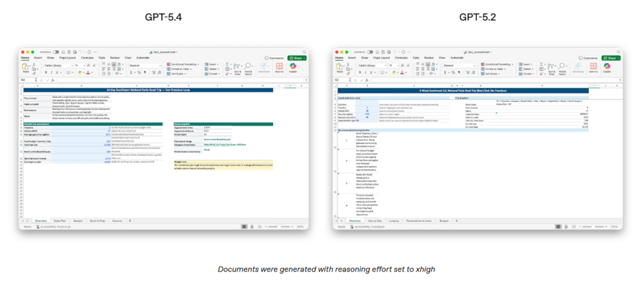Click the Sensitivity icon in the left window
This screenshot has width=644, height=291.
coord(265,67)
